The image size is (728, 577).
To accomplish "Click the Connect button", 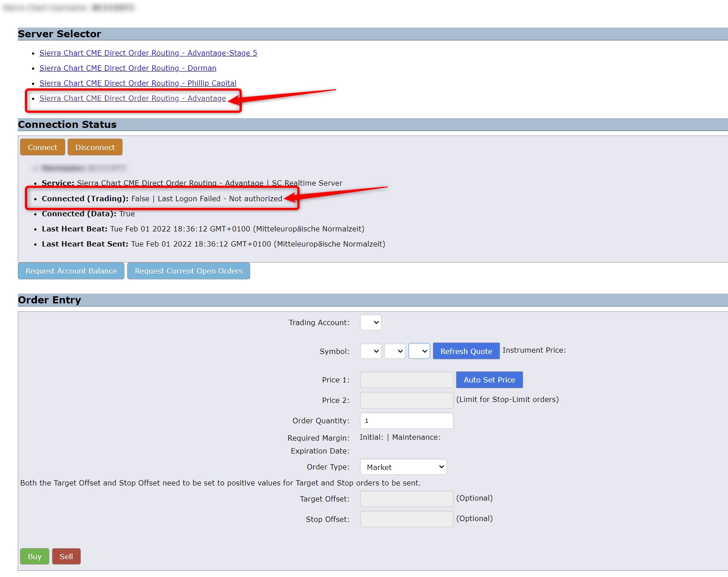I will [43, 147].
